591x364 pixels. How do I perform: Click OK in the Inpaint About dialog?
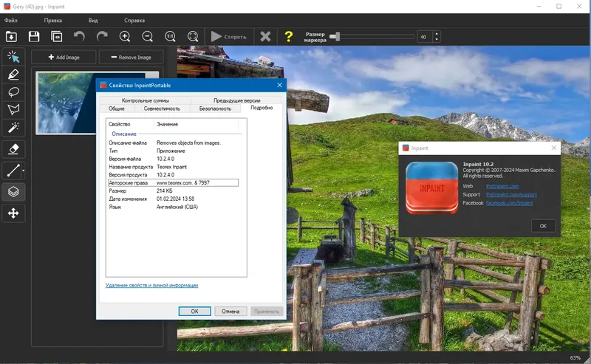coord(543,226)
